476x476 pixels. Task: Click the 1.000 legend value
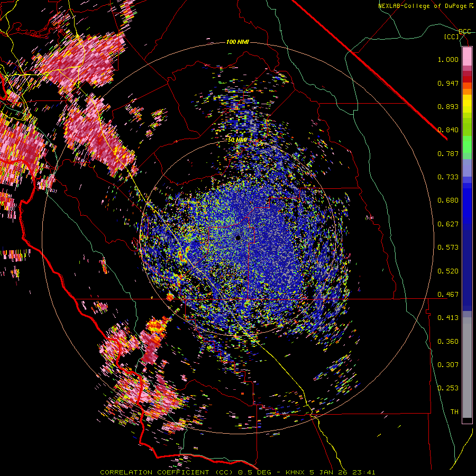[x=448, y=59]
